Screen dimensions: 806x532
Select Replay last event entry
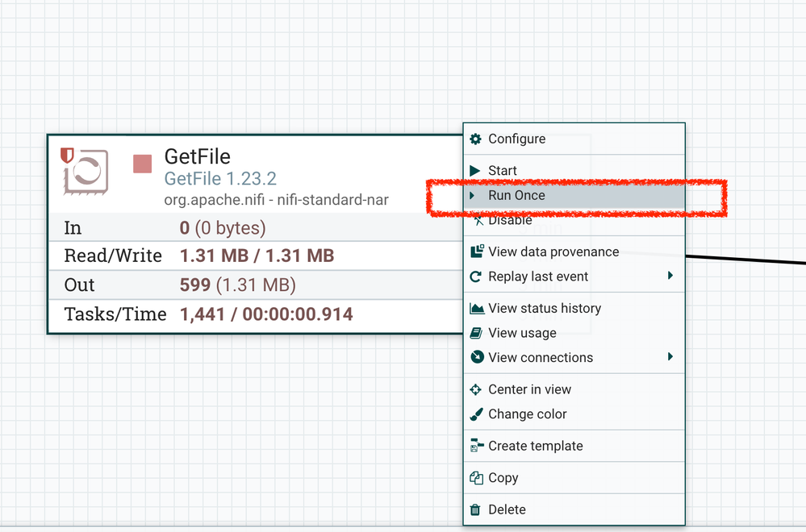(x=574, y=276)
